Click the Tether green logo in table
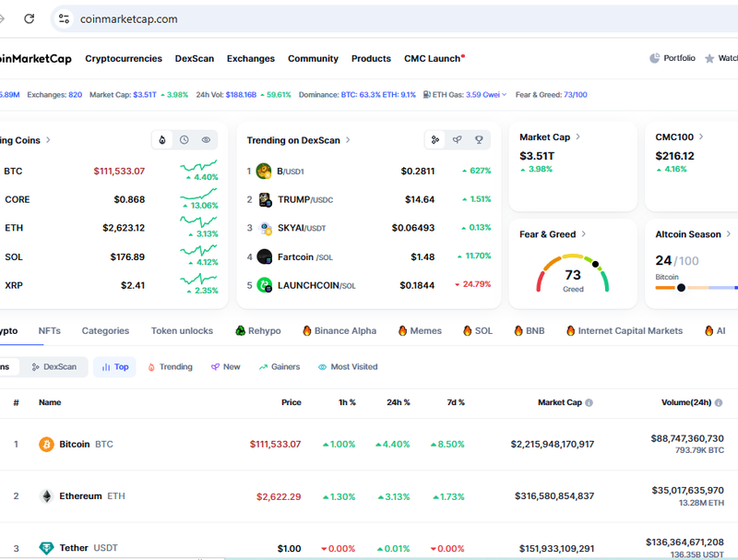 [x=46, y=548]
